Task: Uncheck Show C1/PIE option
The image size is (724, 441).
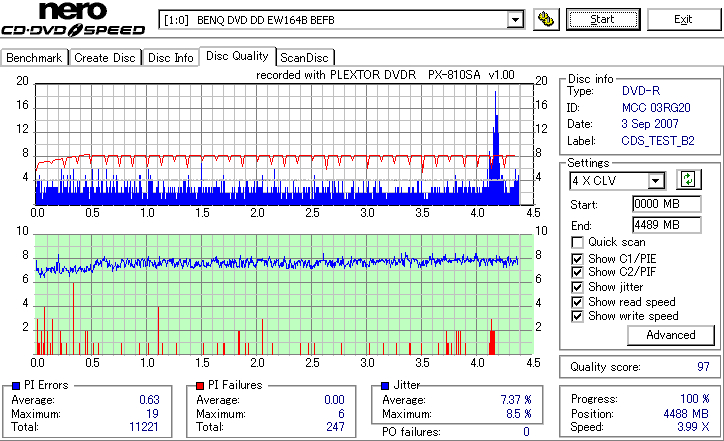Action: (577, 259)
